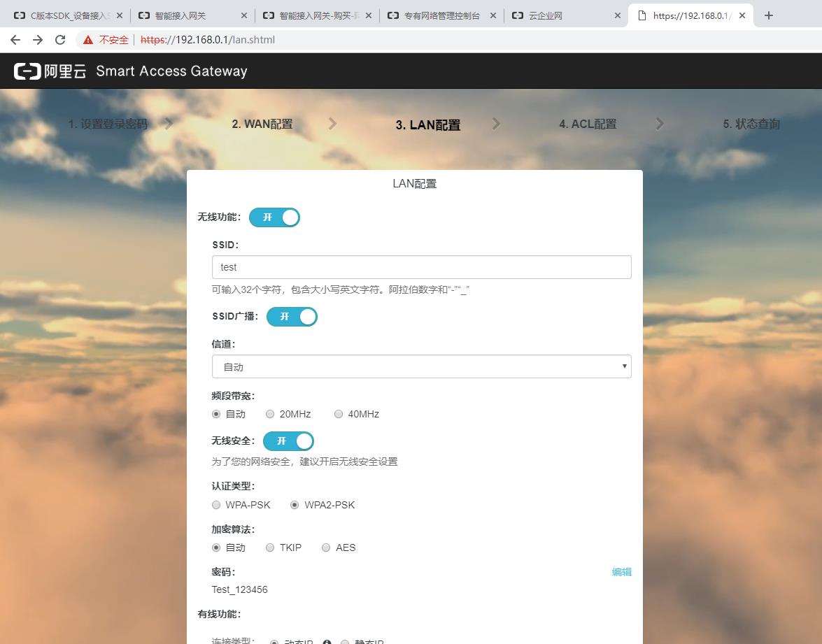Choose WPA-PSK authentication type

coord(216,505)
